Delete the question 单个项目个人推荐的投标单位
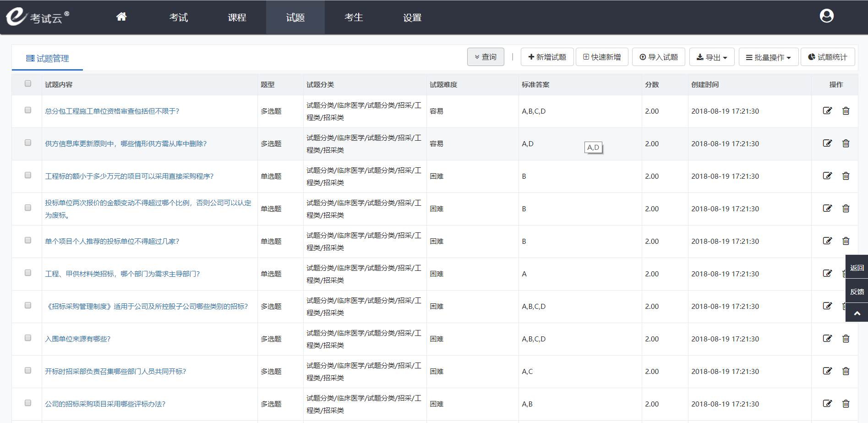868x423 pixels. pyautogui.click(x=846, y=241)
